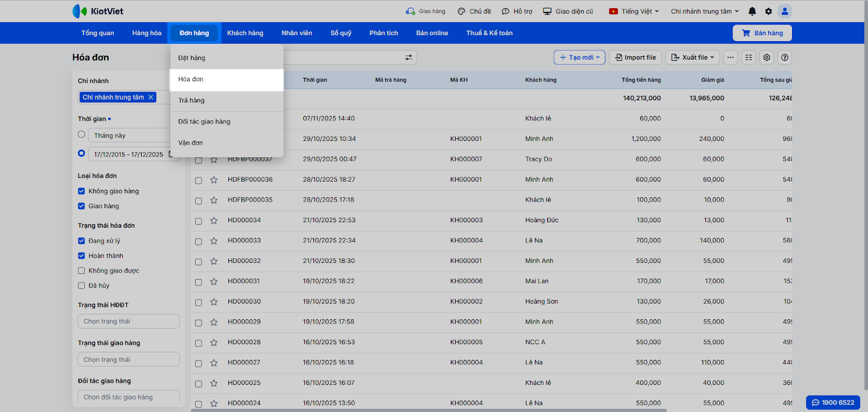
Task: Uncheck the Giao hàng checkbox
Action: (81, 206)
